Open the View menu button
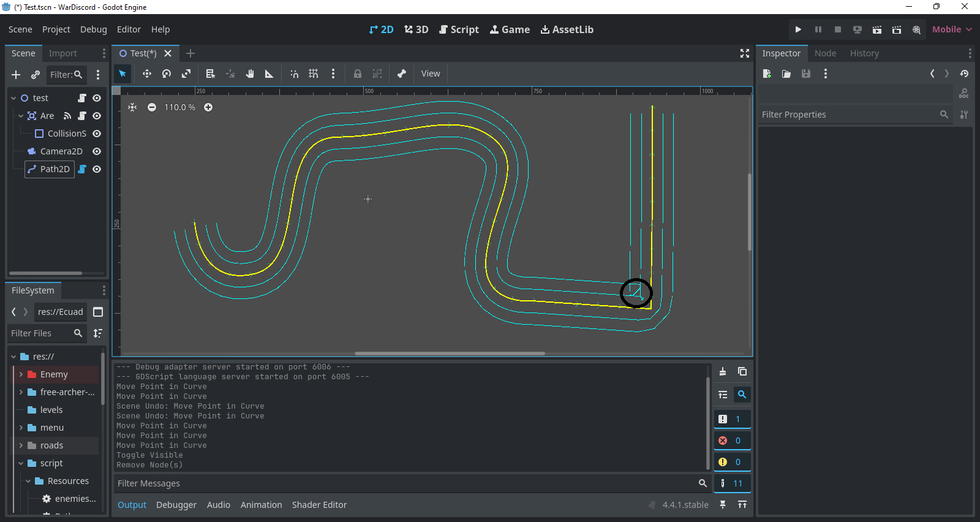The width and height of the screenshot is (980, 522). 430,74
